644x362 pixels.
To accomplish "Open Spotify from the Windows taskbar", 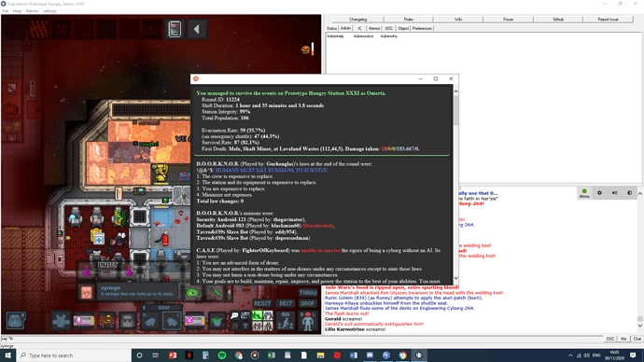I will tap(222, 355).
